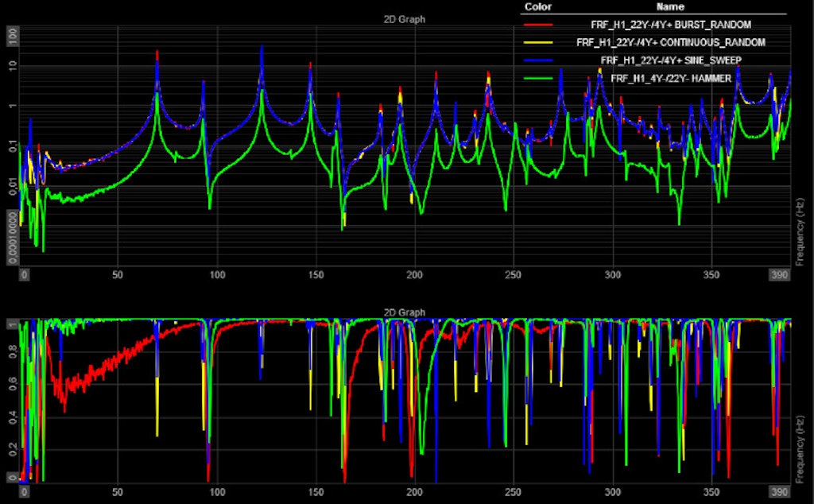Screen dimensions: 814x504
Task: Click the 0.6 label on the coherence y-axis
Action: point(13,384)
